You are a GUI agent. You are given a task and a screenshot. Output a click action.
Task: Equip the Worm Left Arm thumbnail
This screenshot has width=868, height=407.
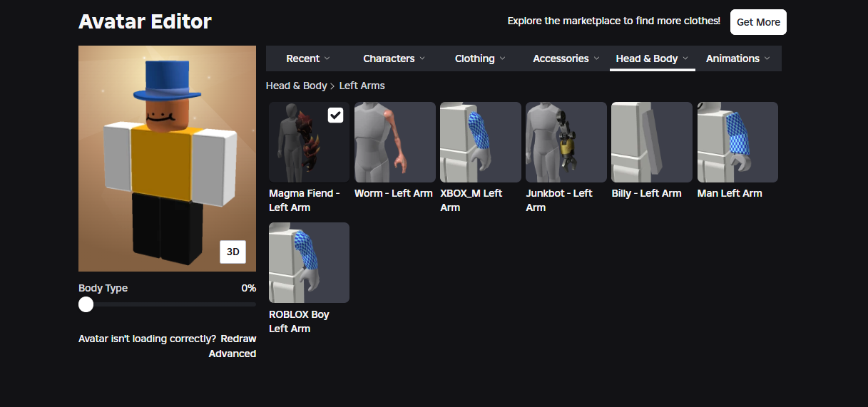click(x=394, y=142)
